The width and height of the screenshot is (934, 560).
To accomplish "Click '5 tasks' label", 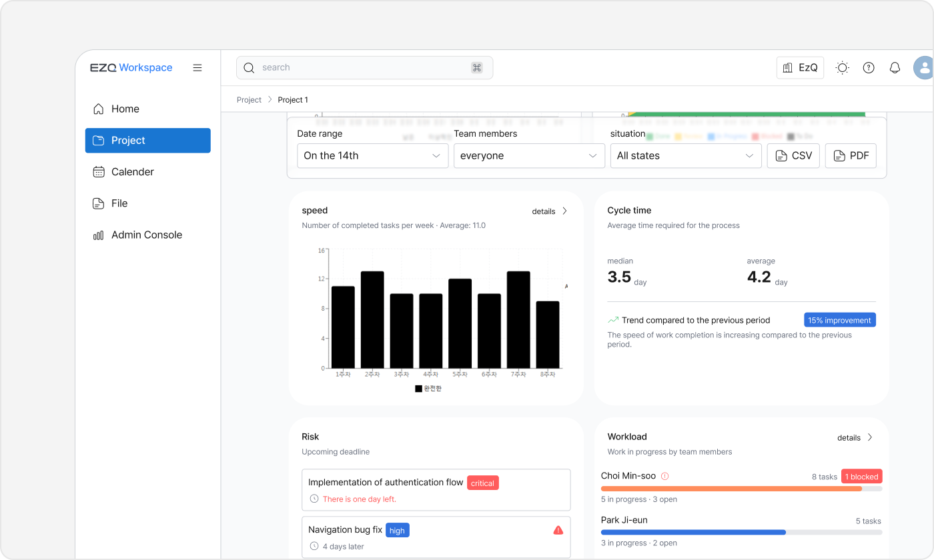I will pyautogui.click(x=869, y=521).
